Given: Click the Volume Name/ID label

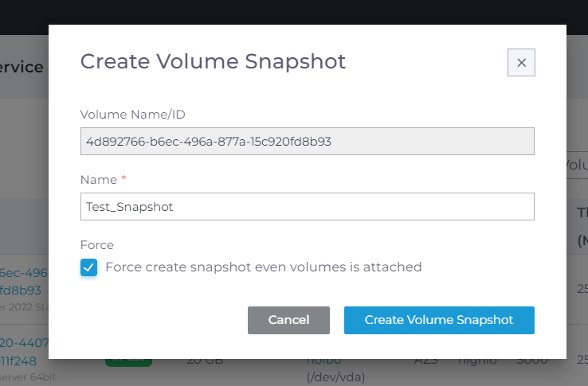Looking at the screenshot, I should click(133, 115).
